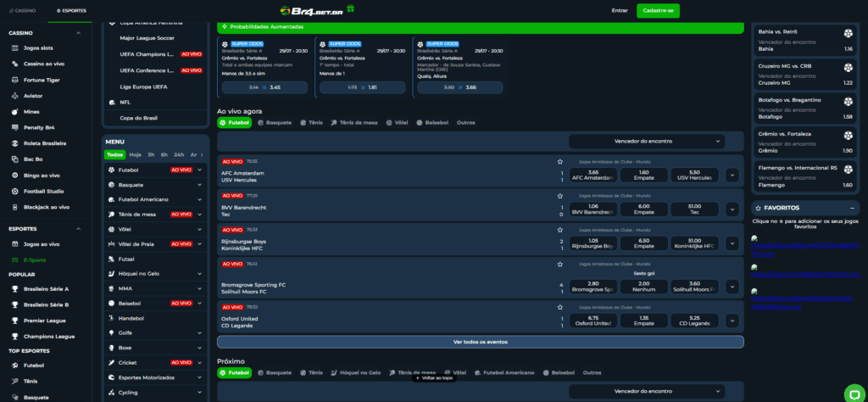This screenshot has height=402, width=868.
Task: Choose the Hoje time filter
Action: tap(135, 155)
